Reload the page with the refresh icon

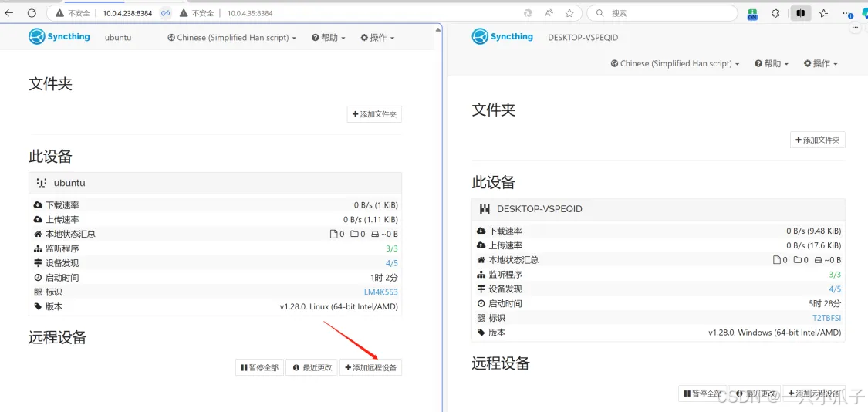click(x=32, y=13)
